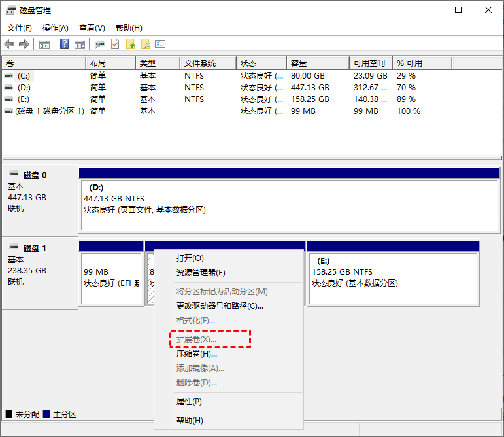
Task: Click the red checkmark document toolbar icon
Action: coord(115,44)
